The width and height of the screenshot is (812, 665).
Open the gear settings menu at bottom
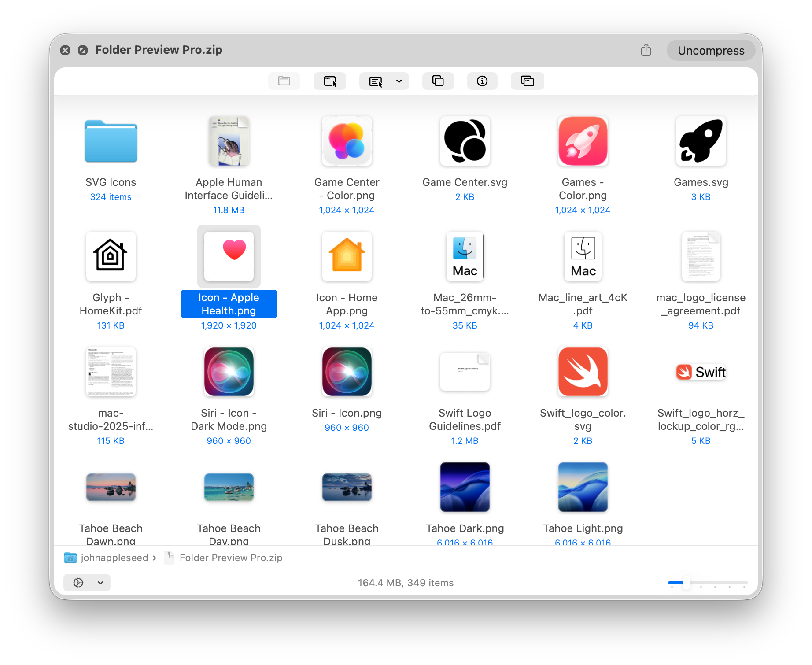pyautogui.click(x=78, y=583)
